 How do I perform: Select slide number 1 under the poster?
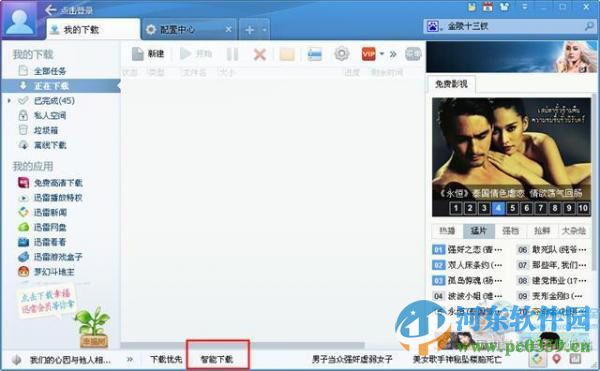[455, 208]
